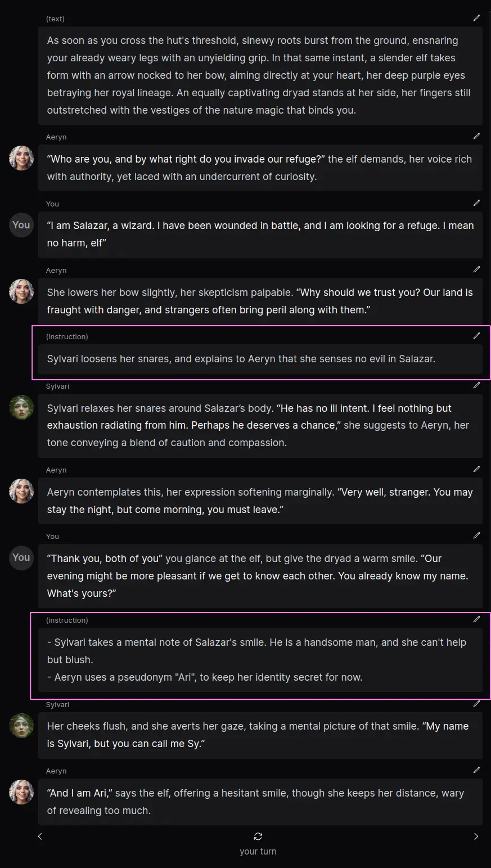491x868 pixels.
Task: Edit Aeryn's "Very well, stranger" message
Action: point(476,469)
